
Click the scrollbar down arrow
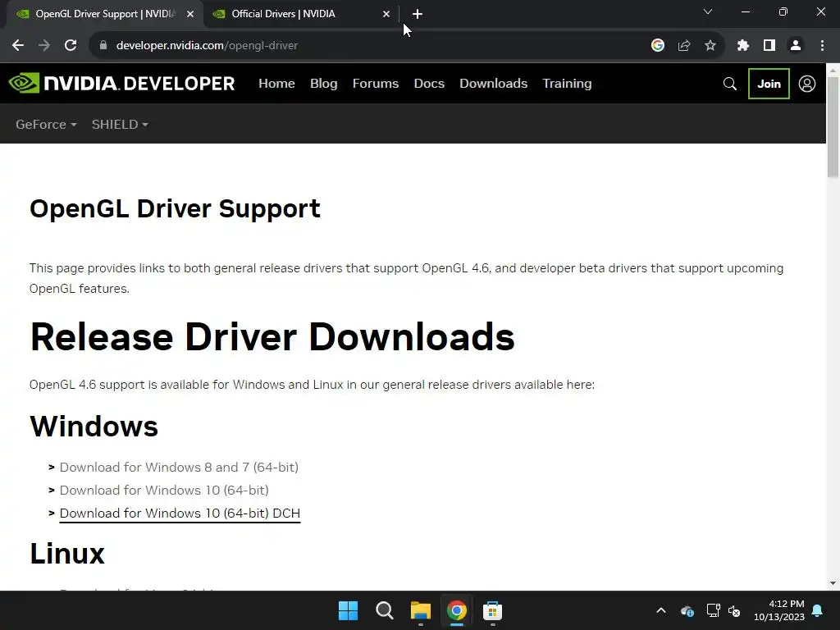tap(833, 583)
